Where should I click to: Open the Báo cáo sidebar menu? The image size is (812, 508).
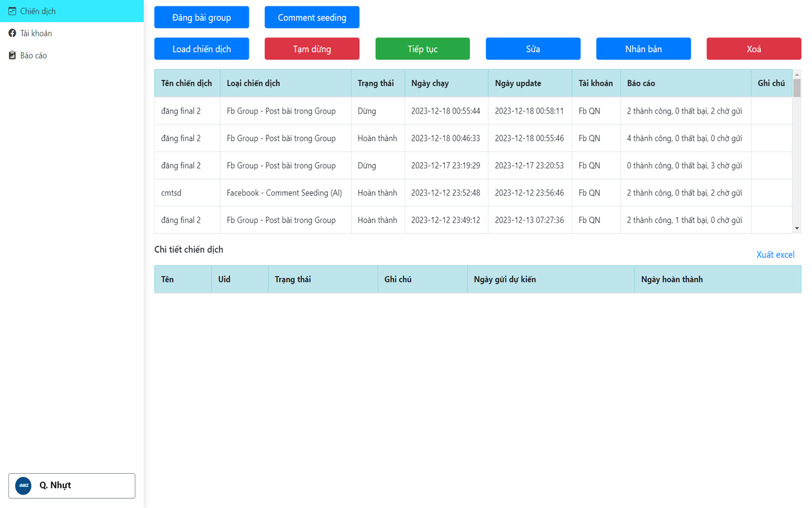click(x=72, y=55)
